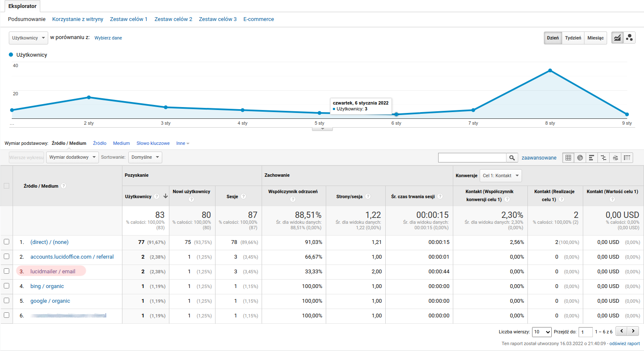Click the Wiersze wykresu button
644x351 pixels.
[26, 157]
